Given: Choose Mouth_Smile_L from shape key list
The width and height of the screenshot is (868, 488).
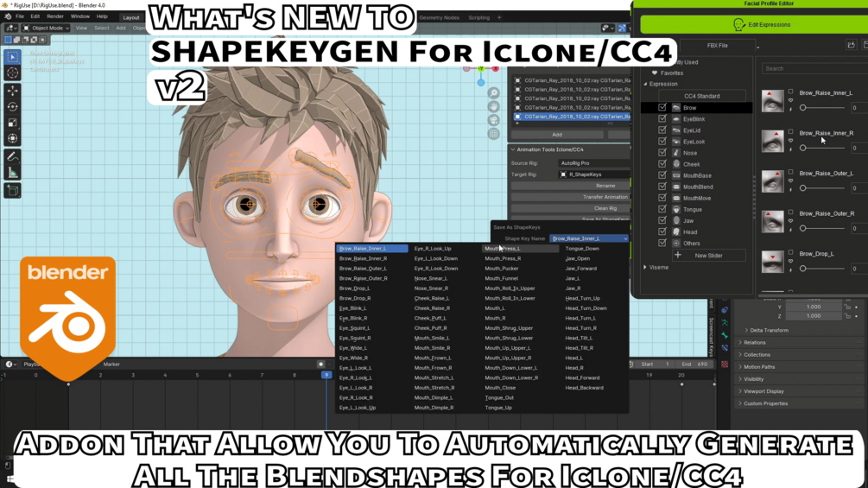Looking at the screenshot, I should (x=432, y=338).
